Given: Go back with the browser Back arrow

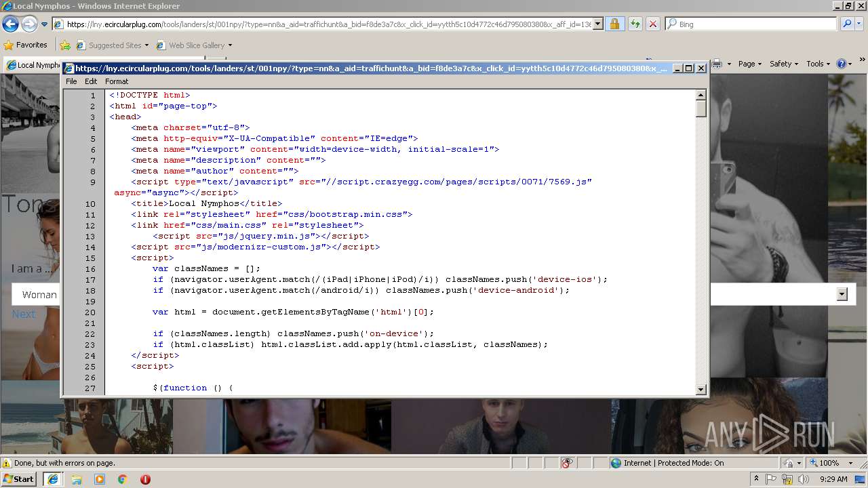Looking at the screenshot, I should coord(10,24).
